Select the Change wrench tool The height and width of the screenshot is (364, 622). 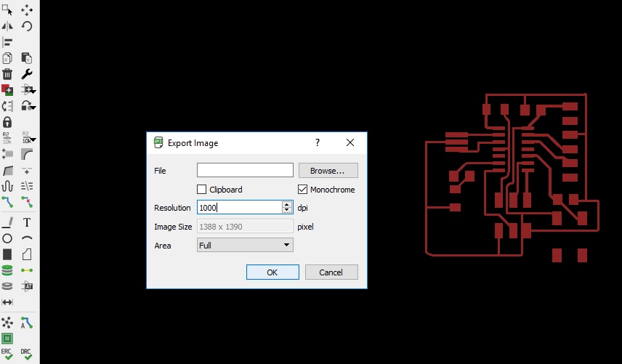(27, 74)
